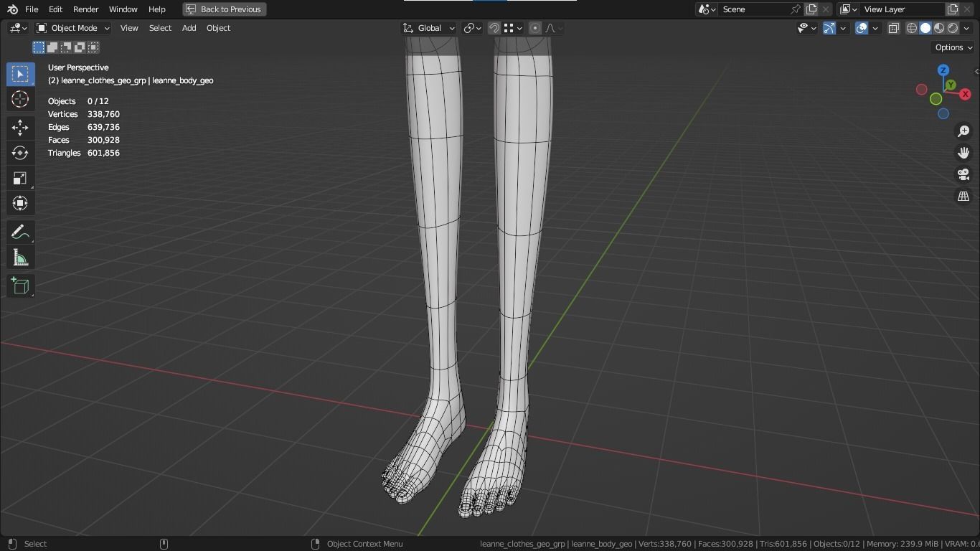This screenshot has width=980, height=551.
Task: Open the editor type selector dropdown
Action: click(18, 28)
